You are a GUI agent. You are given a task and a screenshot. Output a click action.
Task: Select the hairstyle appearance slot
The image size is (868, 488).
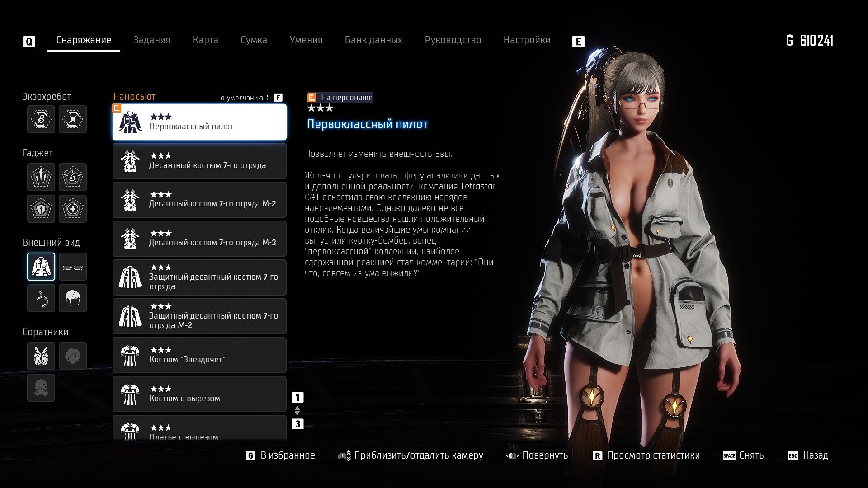(73, 298)
